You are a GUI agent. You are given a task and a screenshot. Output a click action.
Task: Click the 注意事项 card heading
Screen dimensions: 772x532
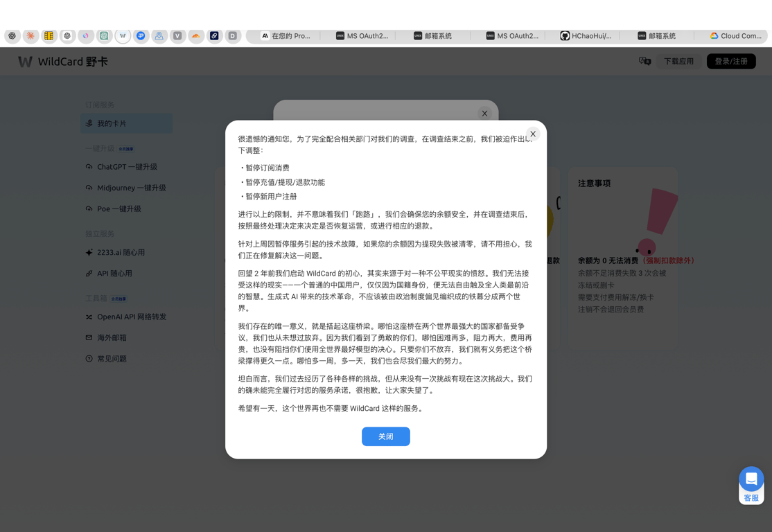[x=595, y=183]
